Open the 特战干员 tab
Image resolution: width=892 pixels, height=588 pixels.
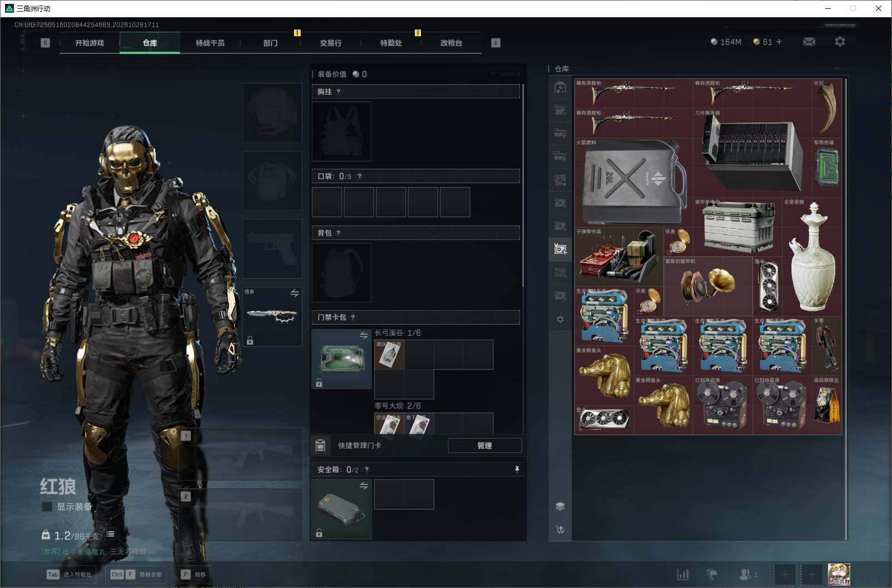point(210,43)
